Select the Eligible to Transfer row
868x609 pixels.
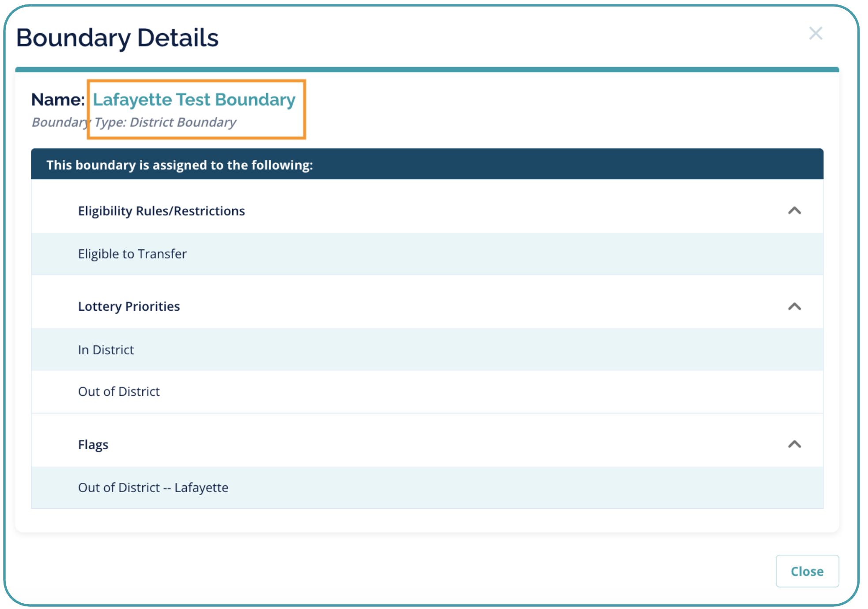coord(132,254)
